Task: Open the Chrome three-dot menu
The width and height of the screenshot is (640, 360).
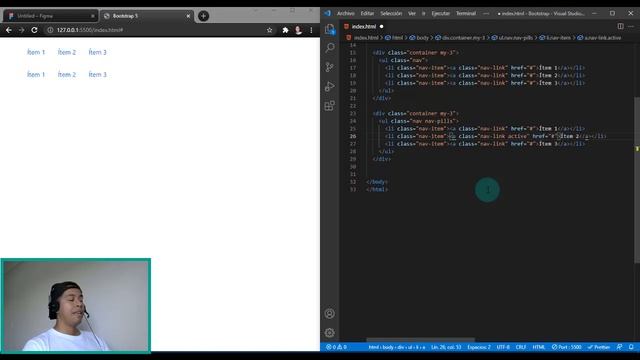Action: pyautogui.click(x=311, y=30)
